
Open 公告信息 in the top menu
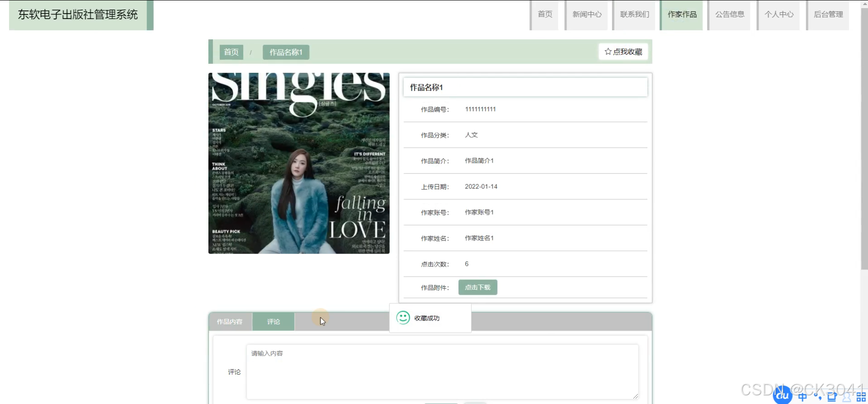coord(729,14)
